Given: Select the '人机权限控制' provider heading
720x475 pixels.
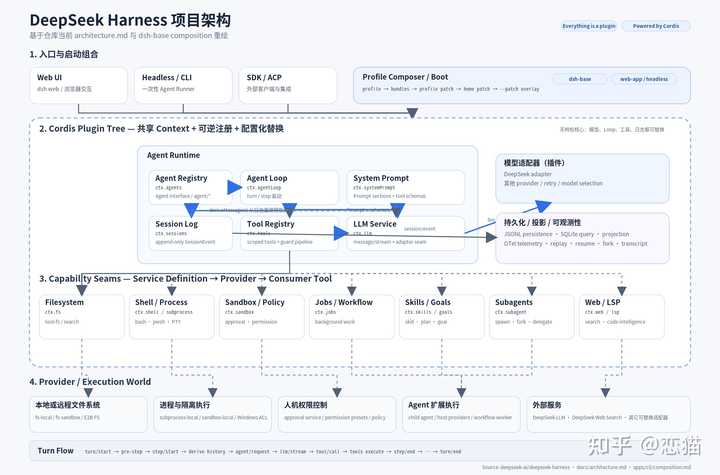Looking at the screenshot, I should tap(305, 405).
